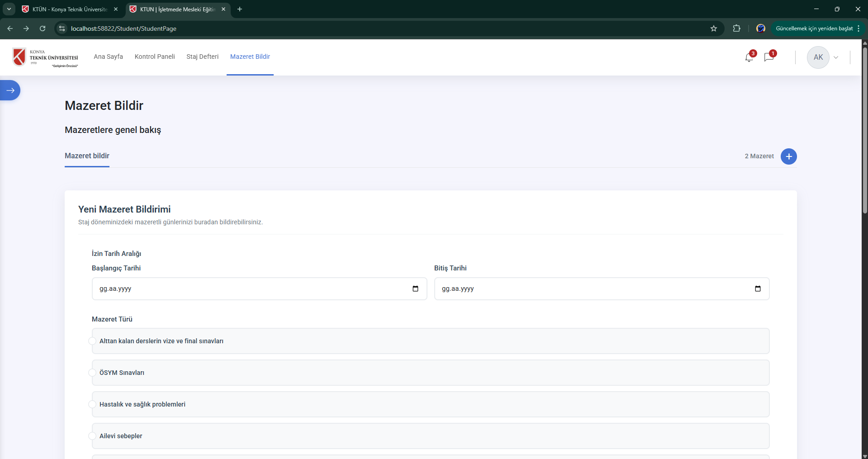Switch to the Staj Defteri page
This screenshot has width=868, height=459.
[202, 57]
